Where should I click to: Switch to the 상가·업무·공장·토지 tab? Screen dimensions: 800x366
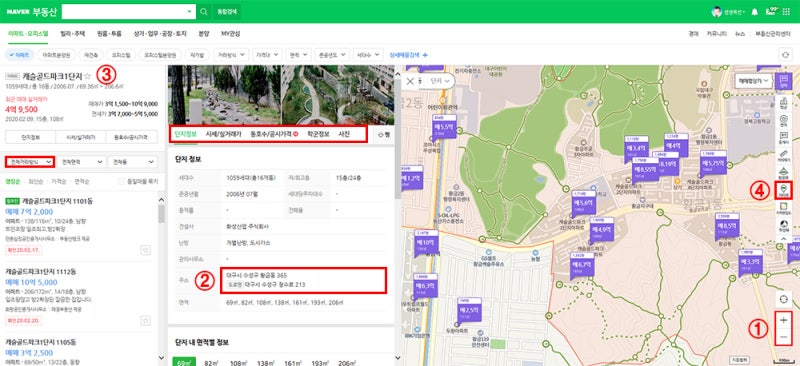[x=160, y=34]
